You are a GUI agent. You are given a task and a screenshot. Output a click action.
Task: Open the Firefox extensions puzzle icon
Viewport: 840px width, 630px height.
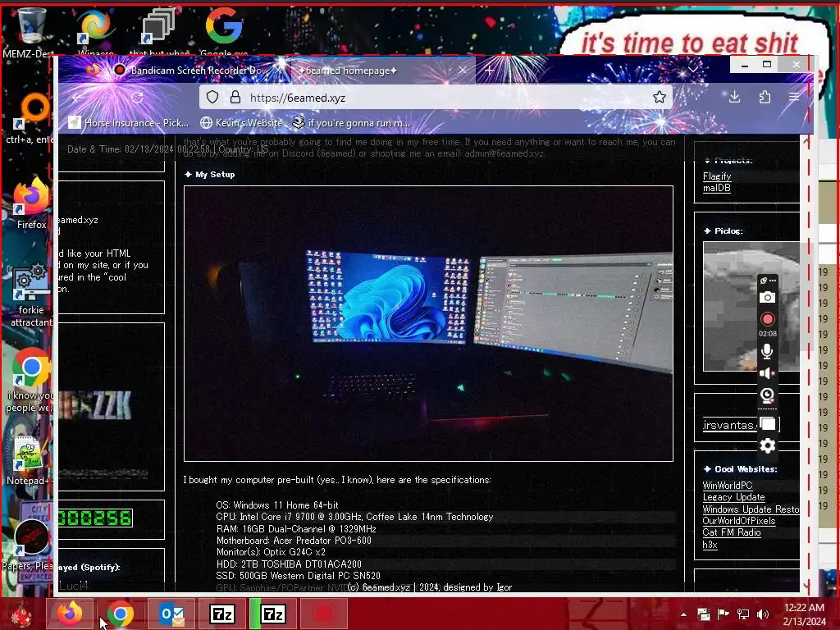pyautogui.click(x=765, y=97)
